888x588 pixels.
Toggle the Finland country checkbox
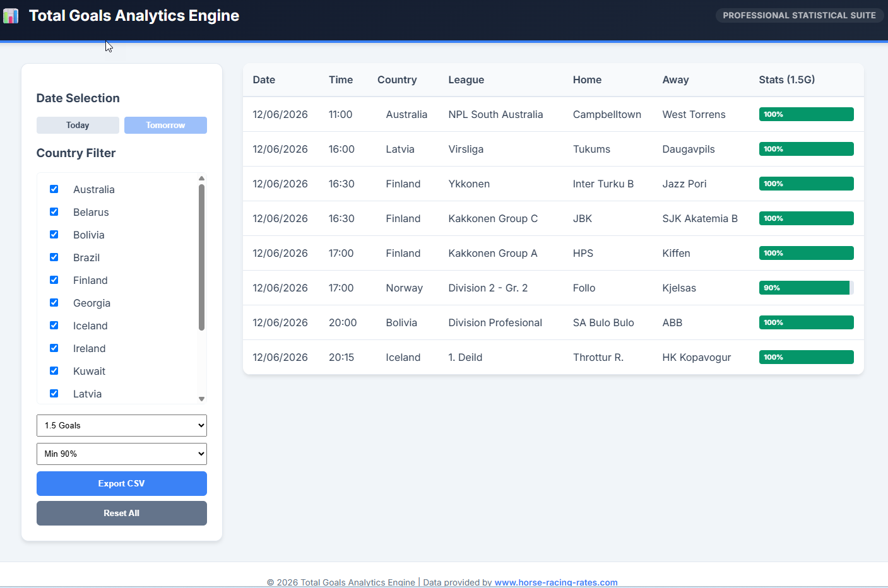(x=54, y=280)
